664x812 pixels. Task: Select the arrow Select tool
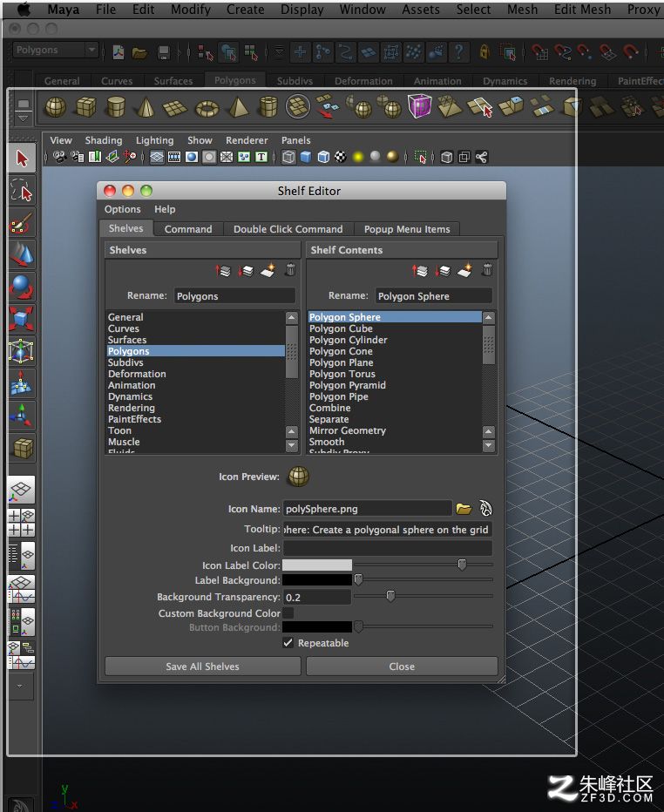[x=22, y=159]
